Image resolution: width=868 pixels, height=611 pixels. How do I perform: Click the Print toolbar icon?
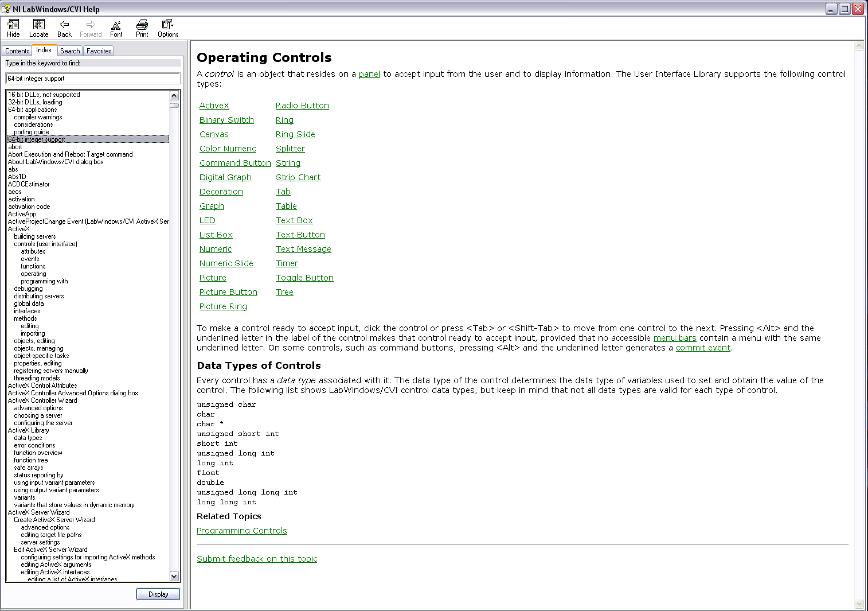142,28
